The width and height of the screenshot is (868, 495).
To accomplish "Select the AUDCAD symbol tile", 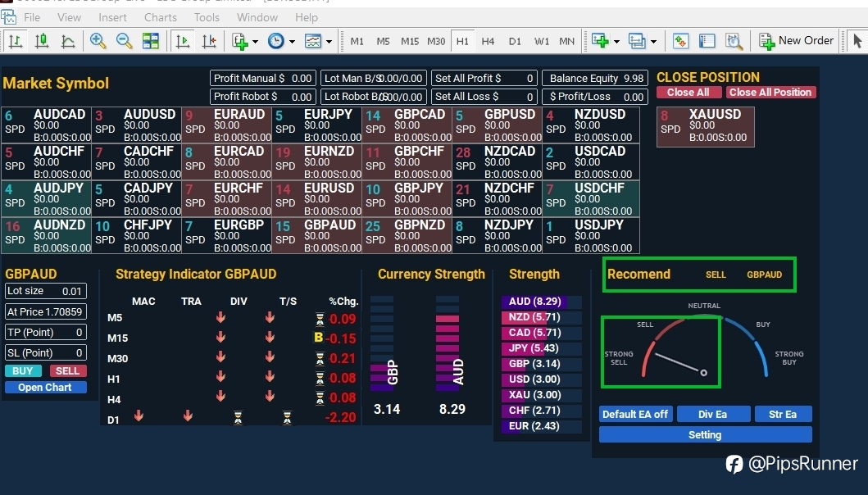I will pyautogui.click(x=47, y=125).
